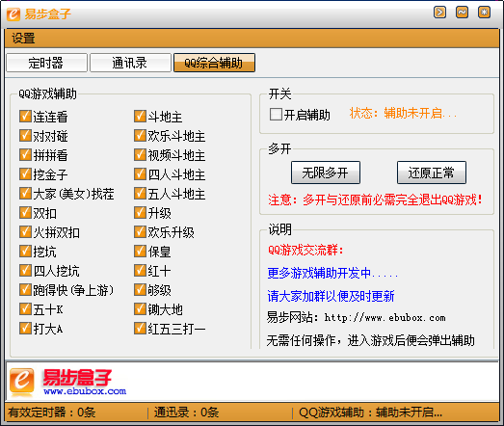Click the QQ游戏交流群 text
This screenshot has height=426, width=504.
coord(305,250)
